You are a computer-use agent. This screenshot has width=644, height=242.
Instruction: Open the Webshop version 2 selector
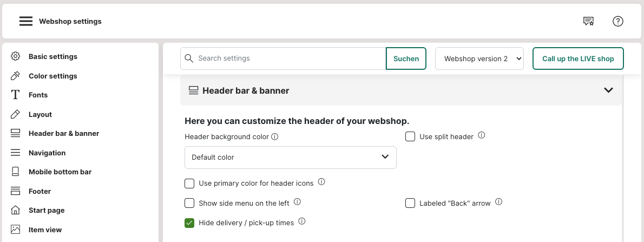point(479,58)
